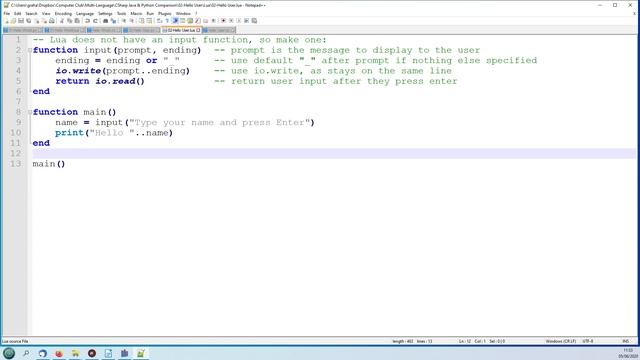640x360 pixels.
Task: Open the Windows Start button
Action: pyautogui.click(x=9, y=353)
